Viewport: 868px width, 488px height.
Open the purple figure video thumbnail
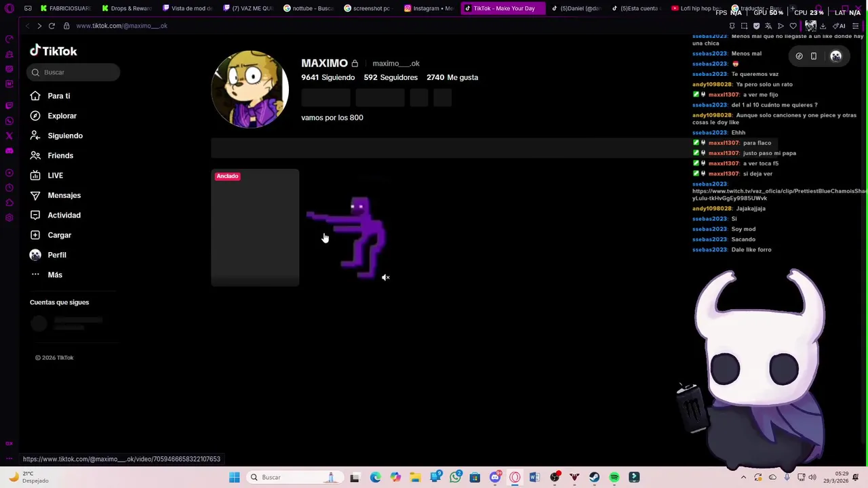347,227
